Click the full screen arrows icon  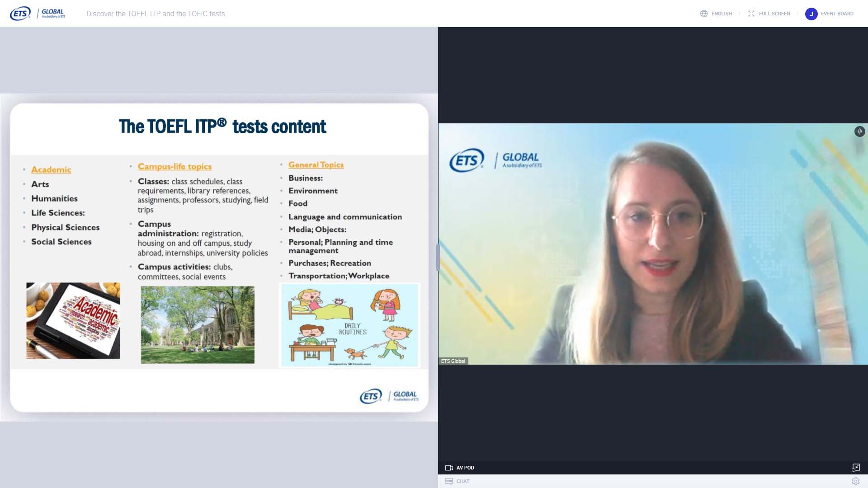coord(751,14)
